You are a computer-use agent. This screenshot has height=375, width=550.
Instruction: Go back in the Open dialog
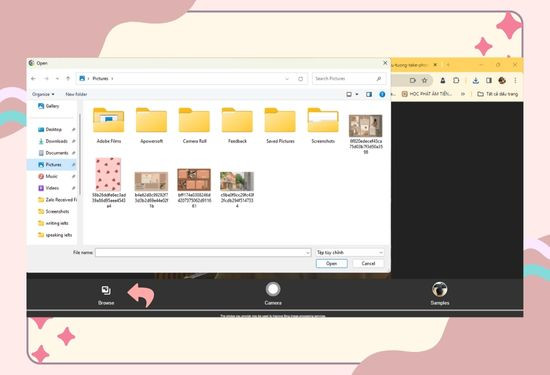pyautogui.click(x=33, y=79)
